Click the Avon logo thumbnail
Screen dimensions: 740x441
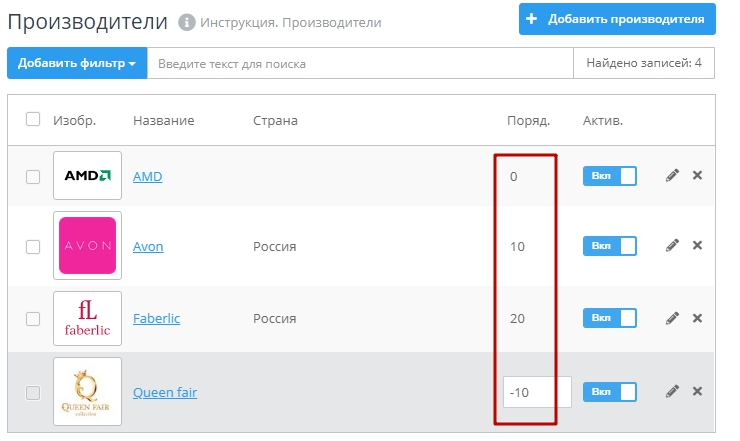click(x=87, y=246)
